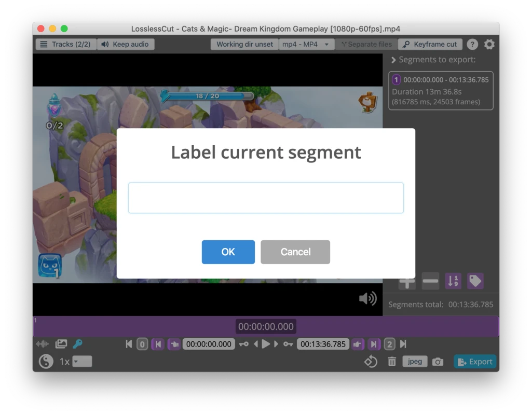Edit the cut end time 00:13:36.785 field
This screenshot has width=532, height=415.
323,344
